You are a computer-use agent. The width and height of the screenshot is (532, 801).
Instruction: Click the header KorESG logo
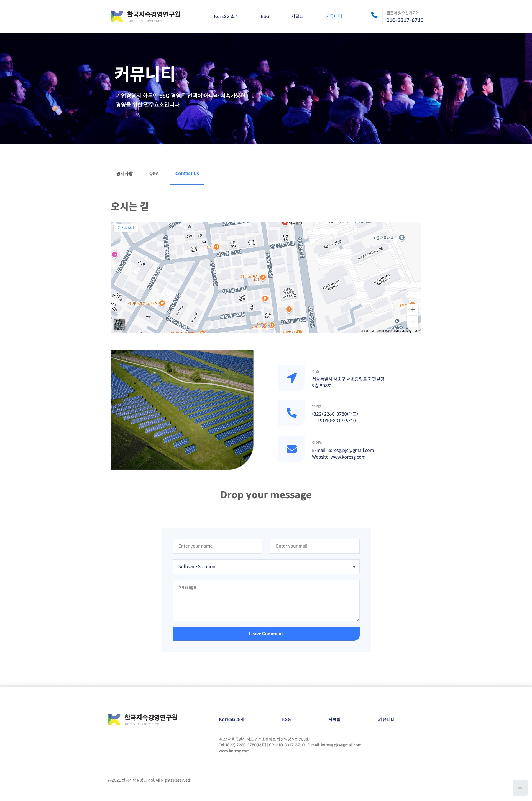click(145, 16)
